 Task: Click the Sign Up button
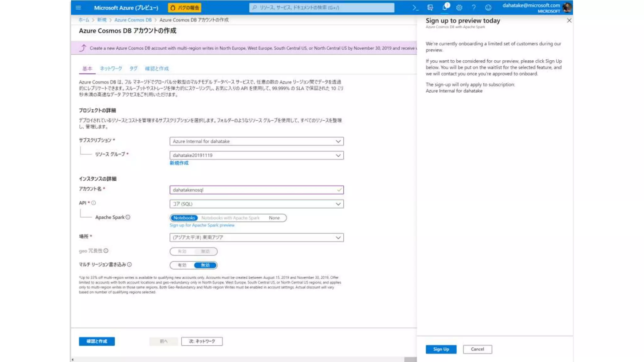coord(441,349)
